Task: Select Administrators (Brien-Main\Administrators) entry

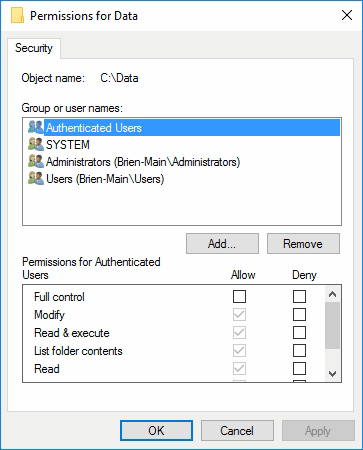Action: (143, 162)
